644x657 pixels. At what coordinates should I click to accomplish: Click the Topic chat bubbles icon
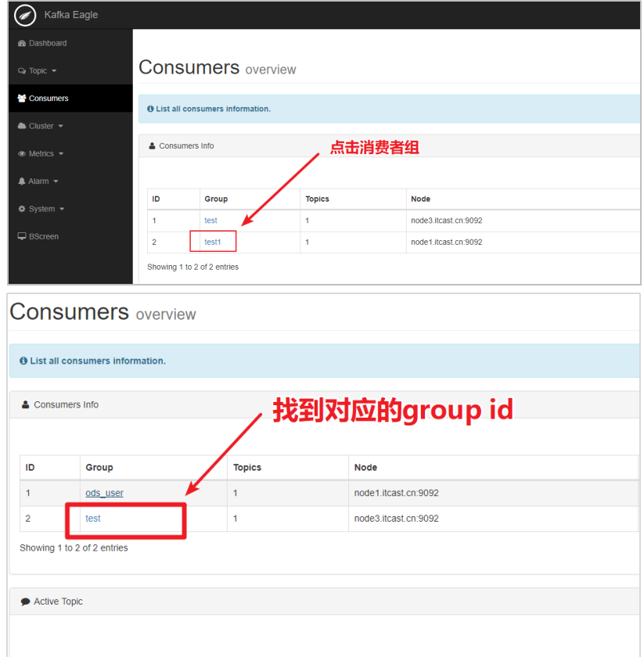tap(22, 71)
